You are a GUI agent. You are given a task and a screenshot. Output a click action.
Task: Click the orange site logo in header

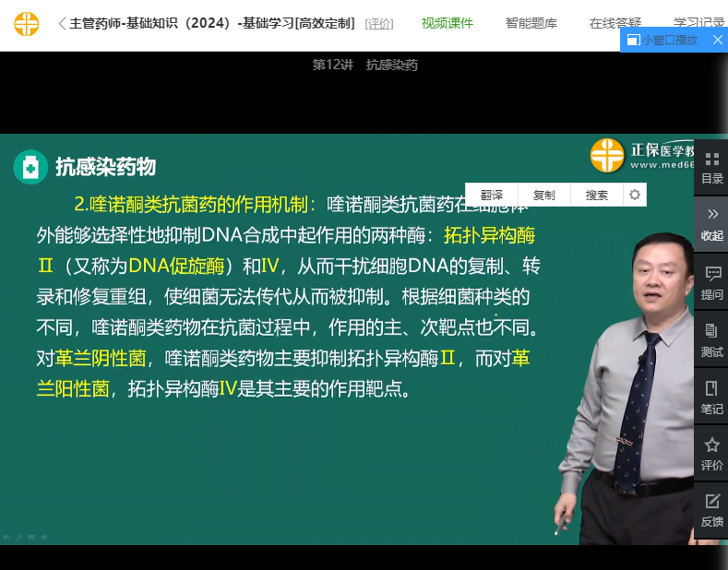coord(27,24)
